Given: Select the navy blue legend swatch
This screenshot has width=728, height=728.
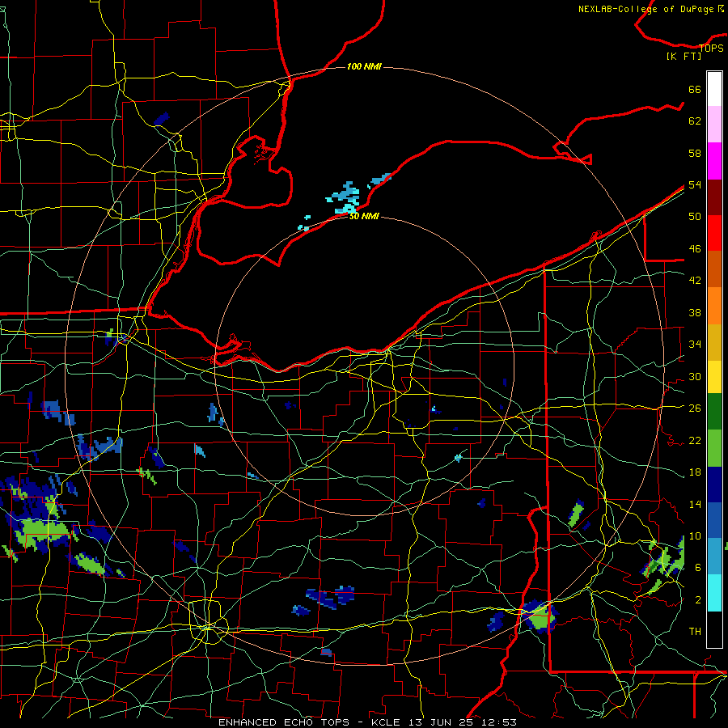Looking at the screenshot, I should coord(714,485).
